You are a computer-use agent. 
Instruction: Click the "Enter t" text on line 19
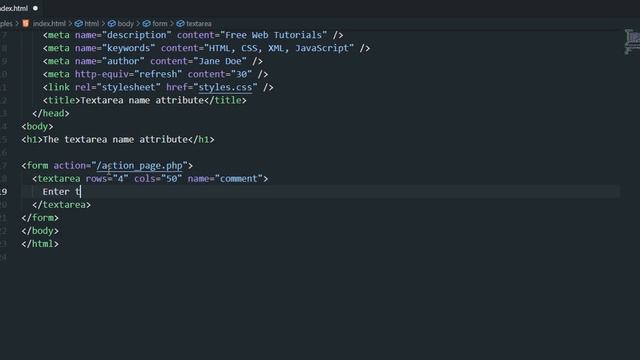(62, 192)
